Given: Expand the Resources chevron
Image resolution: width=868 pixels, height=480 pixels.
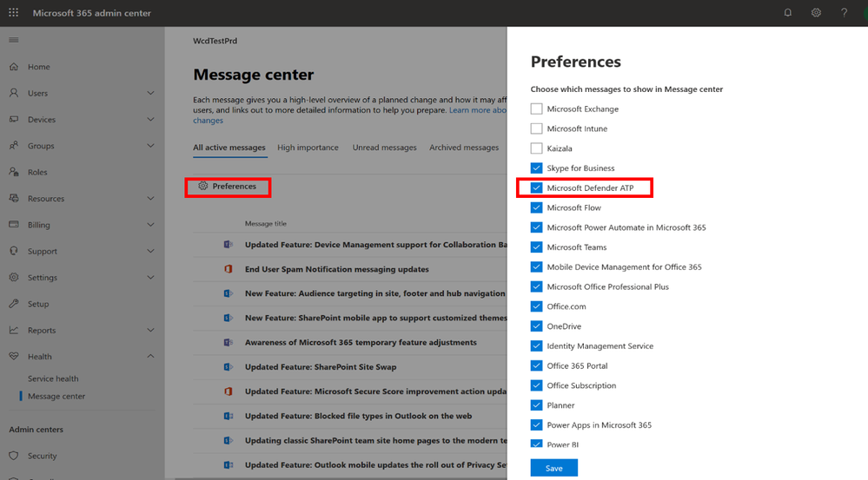Looking at the screenshot, I should (x=150, y=198).
